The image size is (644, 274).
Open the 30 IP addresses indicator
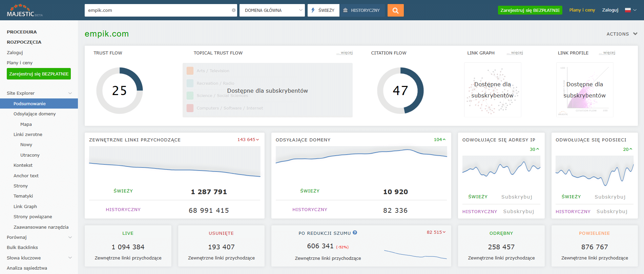click(x=534, y=149)
